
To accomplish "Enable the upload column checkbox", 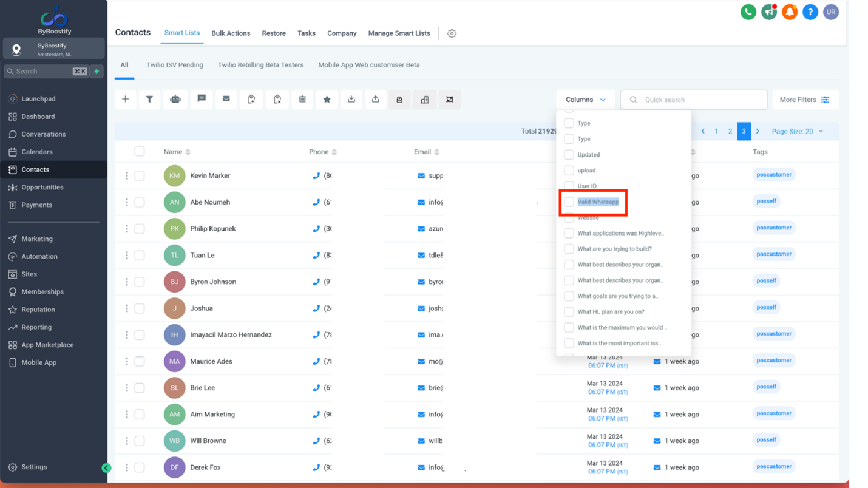I will point(569,171).
